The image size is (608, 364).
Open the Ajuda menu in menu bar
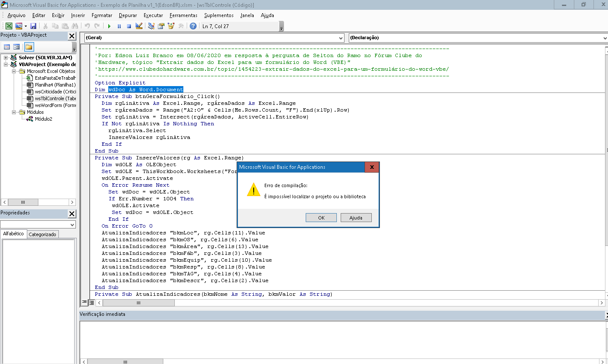pyautogui.click(x=267, y=15)
